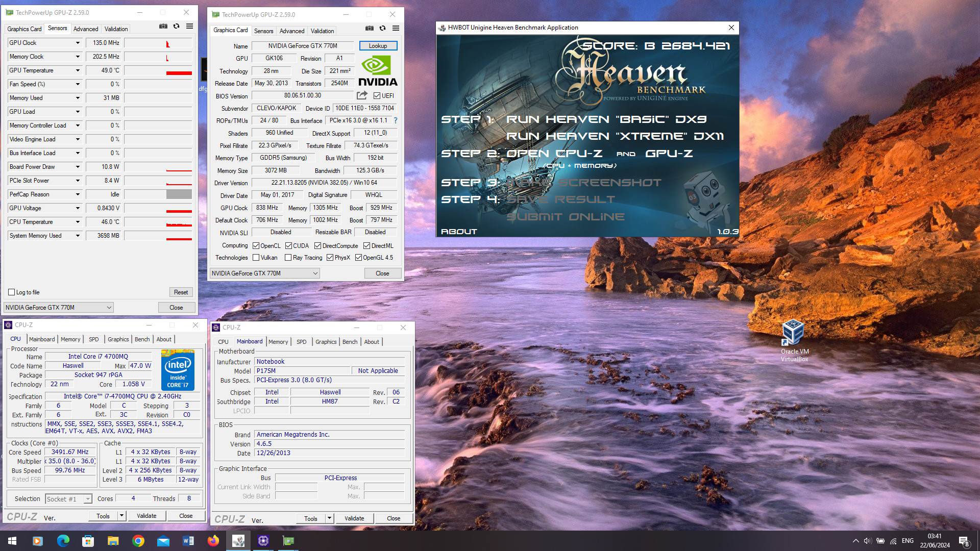
Task: Open the Windows Start menu
Action: point(12,541)
